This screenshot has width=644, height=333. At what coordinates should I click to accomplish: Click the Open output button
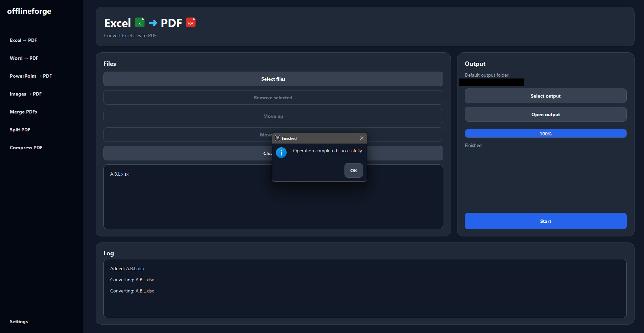coord(546,114)
